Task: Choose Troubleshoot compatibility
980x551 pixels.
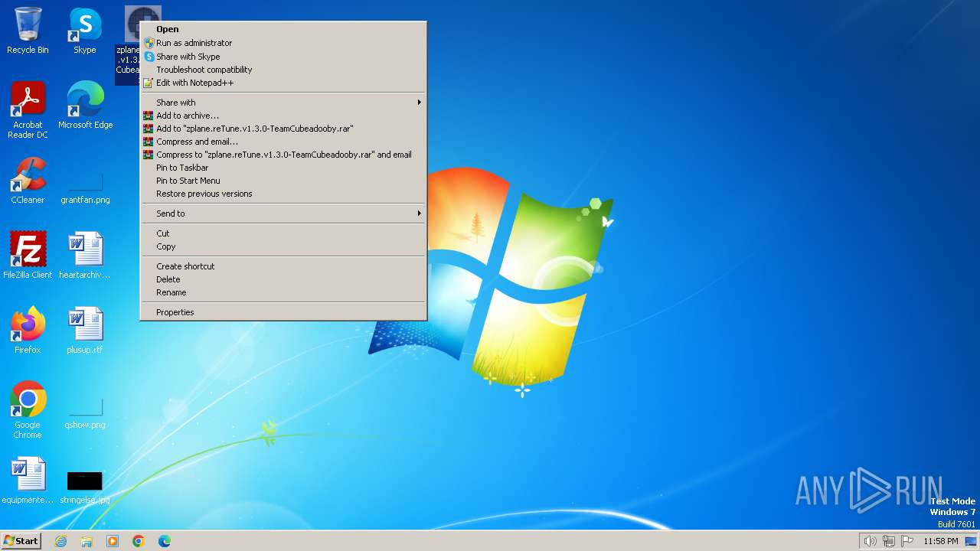Action: click(x=283, y=70)
